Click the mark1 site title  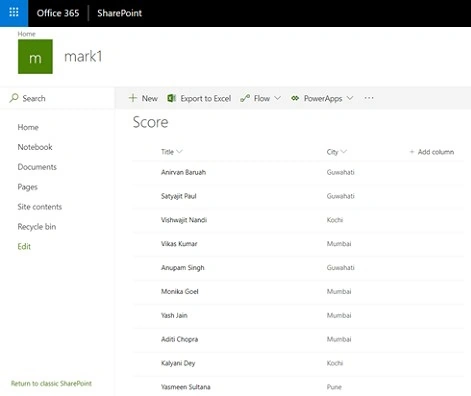[x=83, y=57]
